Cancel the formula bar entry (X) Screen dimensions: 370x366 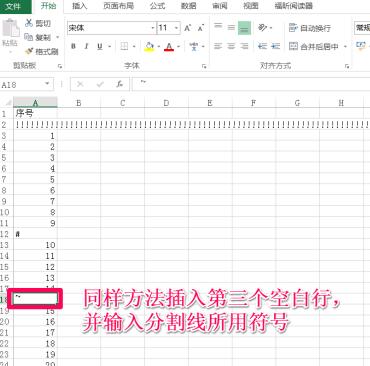[80, 84]
